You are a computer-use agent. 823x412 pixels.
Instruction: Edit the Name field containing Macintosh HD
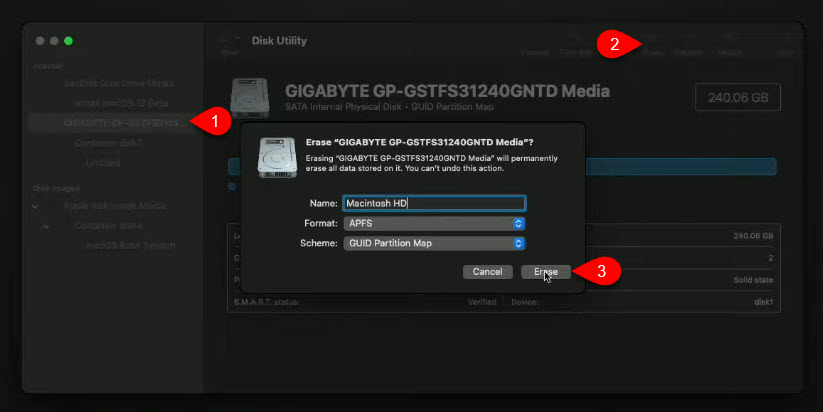[434, 203]
